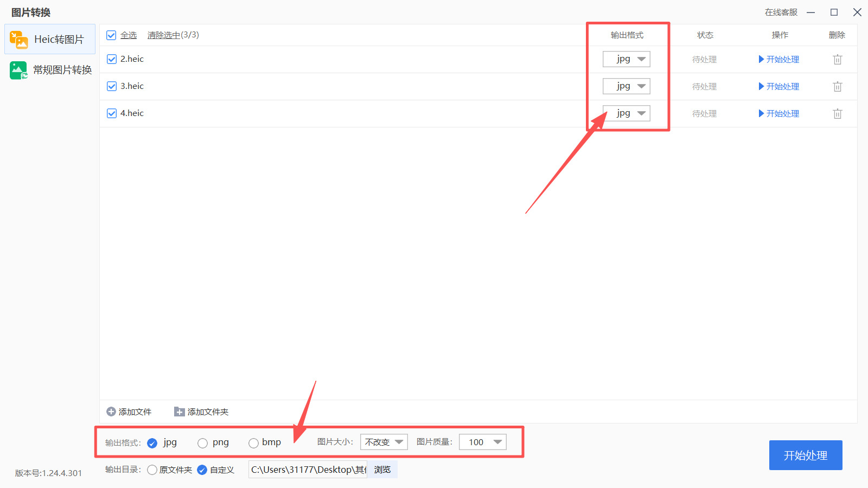The width and height of the screenshot is (868, 488).
Task: Click the 4.heic file name
Action: point(132,113)
